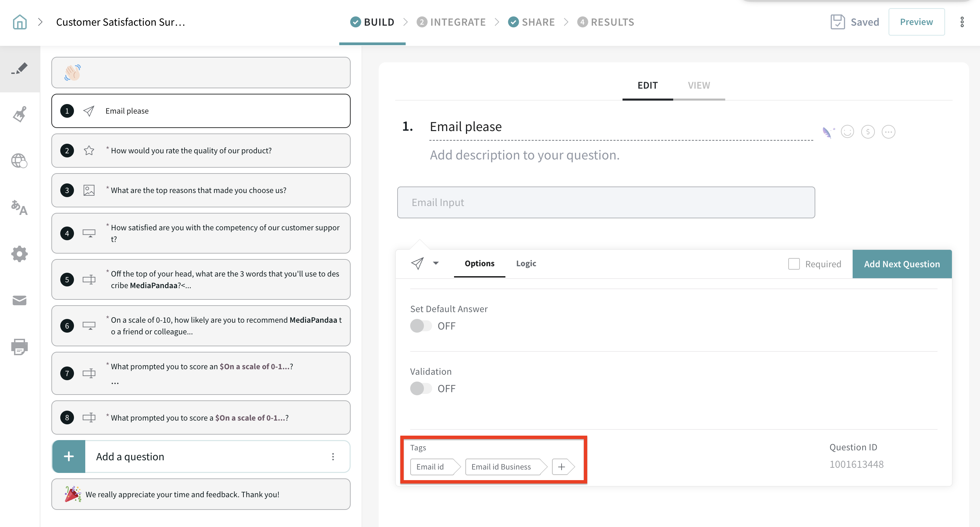Click the home icon in breadcrumb
This screenshot has height=527, width=980.
20,22
